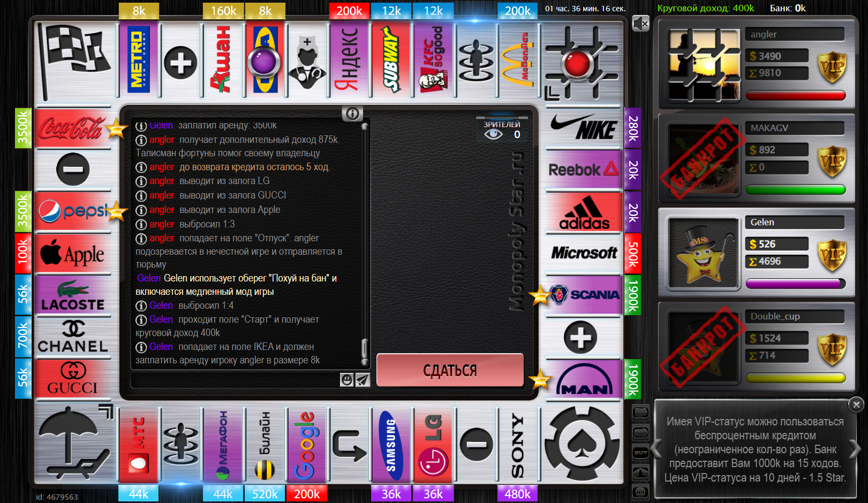Select the LG board cell

[433, 445]
